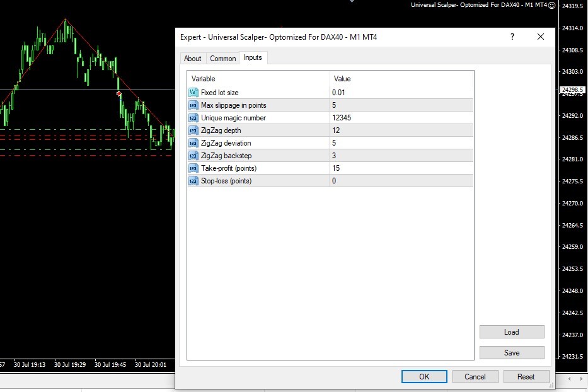Click the smiley face expert status icon
Image resolution: width=588 pixels, height=392 pixels.
tap(551, 5)
